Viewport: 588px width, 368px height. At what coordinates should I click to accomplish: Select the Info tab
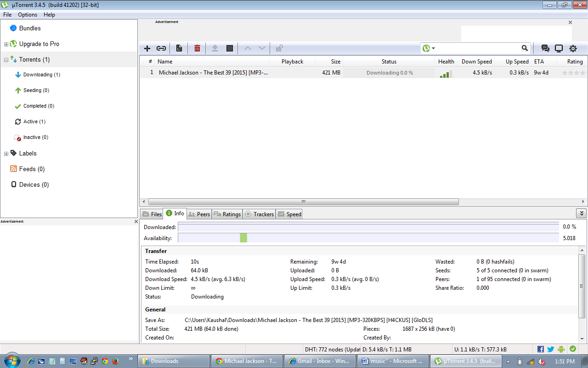click(175, 213)
